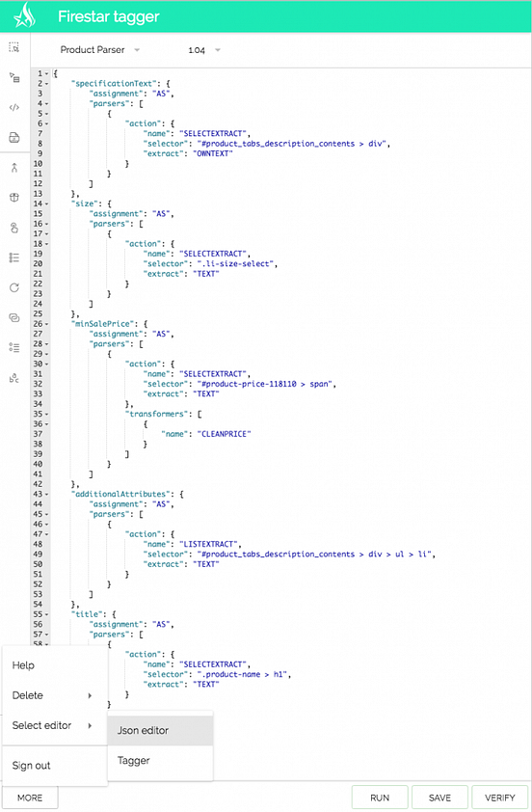
Task: Click the Firestar flame-star logo
Action: [x=24, y=15]
